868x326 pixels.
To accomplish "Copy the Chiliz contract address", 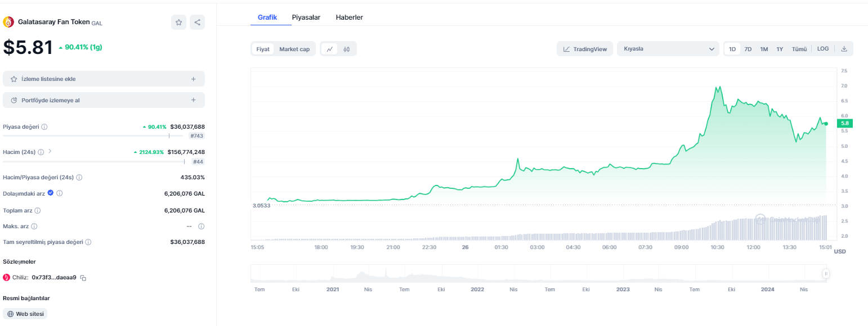I will (83, 278).
